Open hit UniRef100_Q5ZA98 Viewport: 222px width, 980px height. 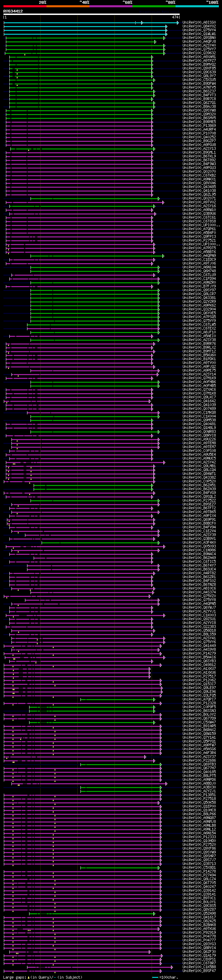(199, 914)
